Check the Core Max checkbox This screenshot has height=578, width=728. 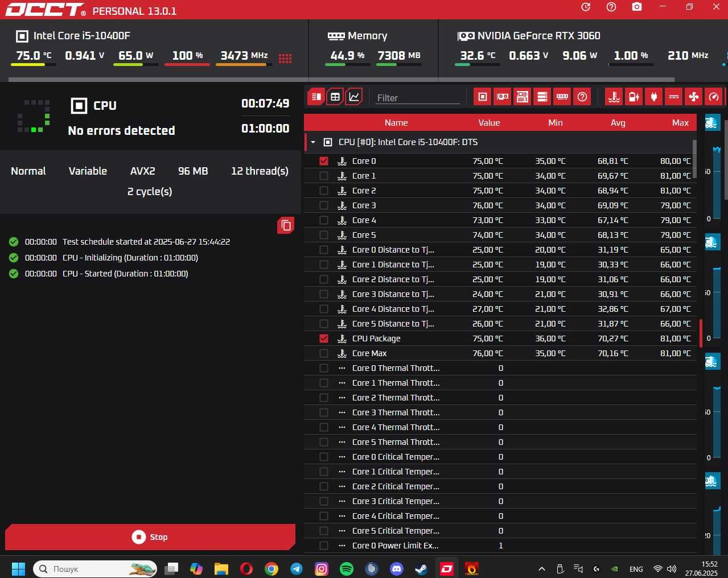point(324,353)
